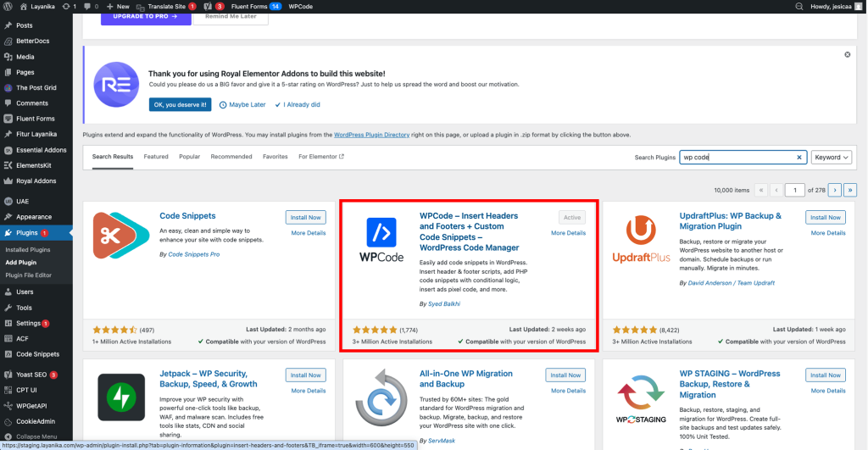Screen dimensions: 868x450
Task: Open Installed Plugins in the sidebar
Action: [29, 250]
